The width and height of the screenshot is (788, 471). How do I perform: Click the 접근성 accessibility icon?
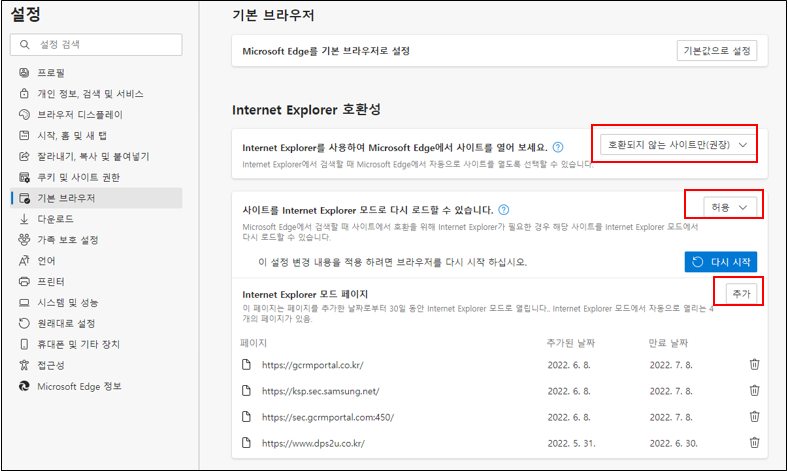(24, 365)
